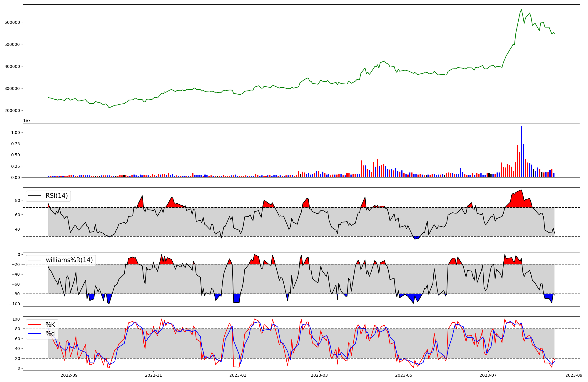Click the tallest blue volume bar

522,151
